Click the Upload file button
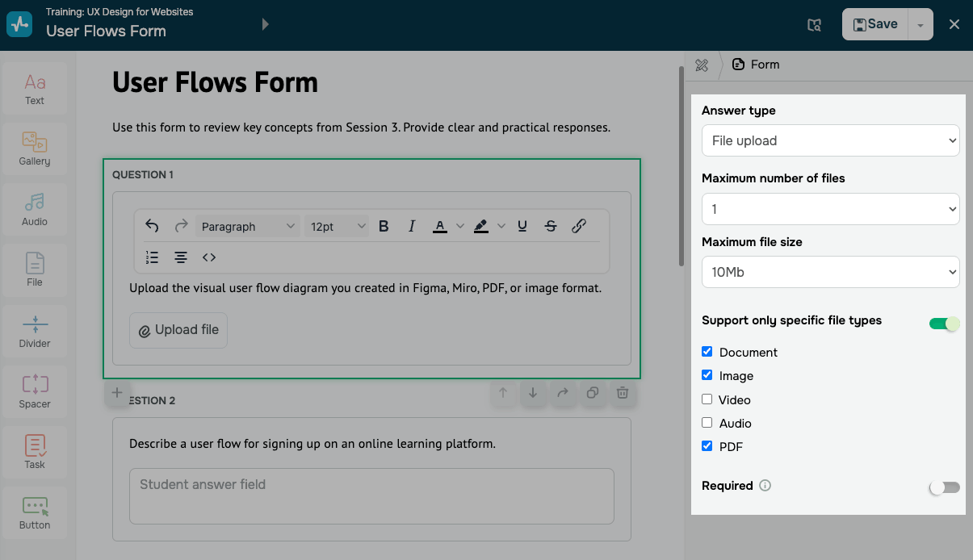The image size is (973, 560). pyautogui.click(x=178, y=330)
